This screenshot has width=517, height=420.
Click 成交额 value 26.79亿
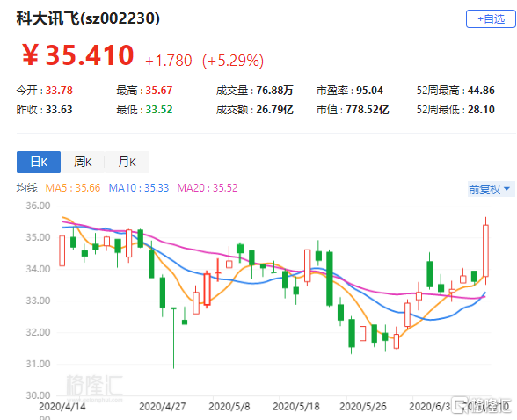(274, 110)
